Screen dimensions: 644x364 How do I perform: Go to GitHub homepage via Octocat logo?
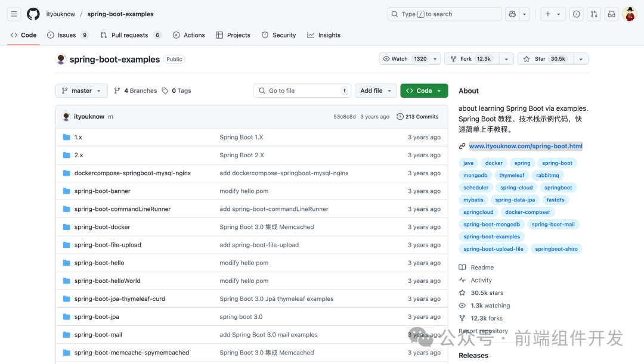point(33,14)
